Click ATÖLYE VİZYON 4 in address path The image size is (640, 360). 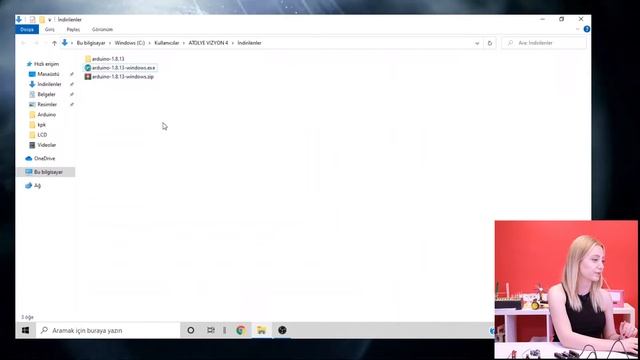(x=208, y=43)
